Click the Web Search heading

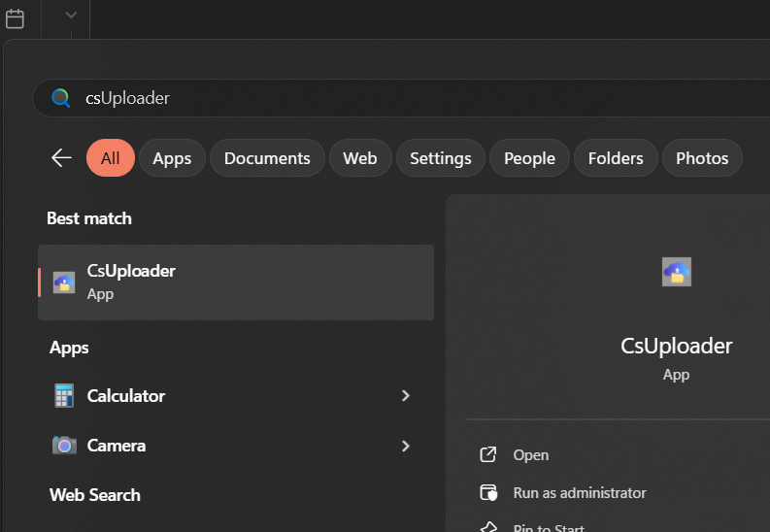[95, 495]
